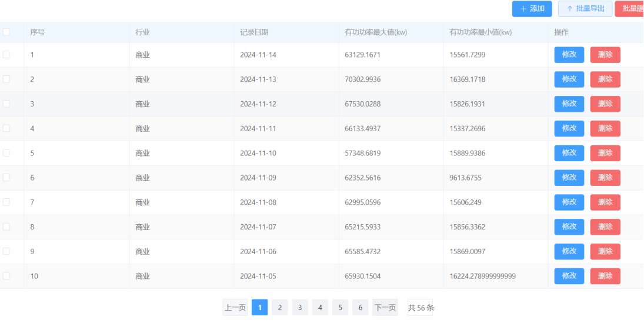Click the min power value 9613.6755
644x323 pixels.
pyautogui.click(x=465, y=178)
